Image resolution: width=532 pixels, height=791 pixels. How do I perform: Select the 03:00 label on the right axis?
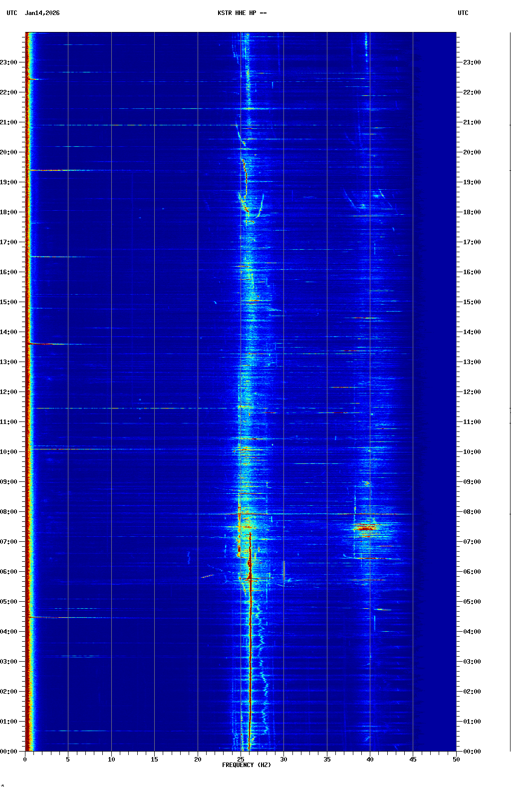[x=472, y=662]
